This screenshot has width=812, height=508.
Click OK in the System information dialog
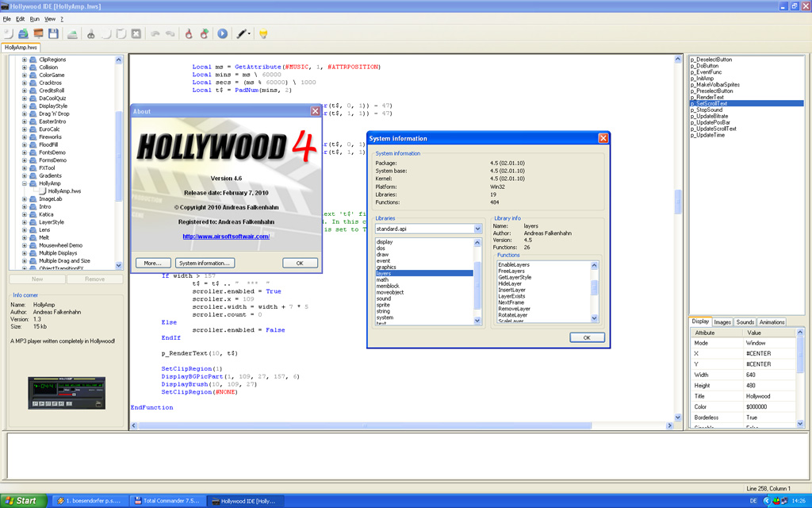click(587, 337)
